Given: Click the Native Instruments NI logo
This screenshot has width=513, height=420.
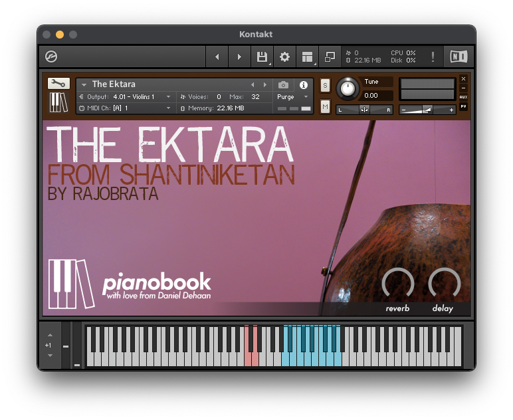Looking at the screenshot, I should [x=459, y=57].
